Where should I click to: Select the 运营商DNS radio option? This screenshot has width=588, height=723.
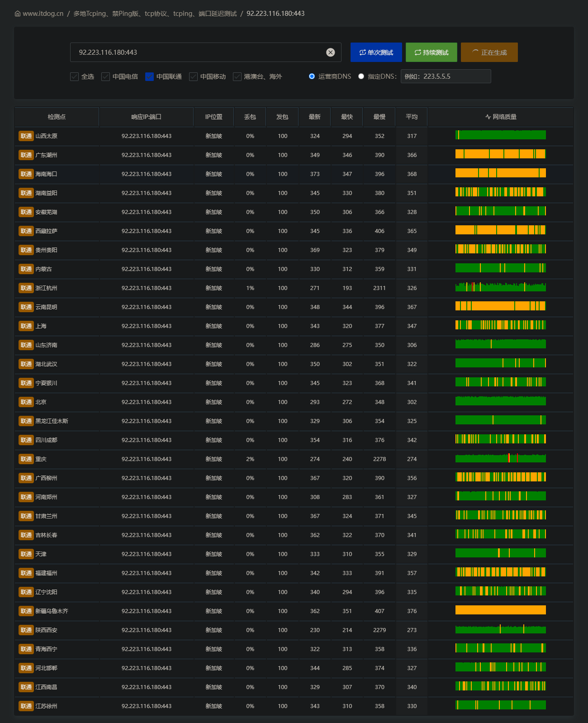312,76
